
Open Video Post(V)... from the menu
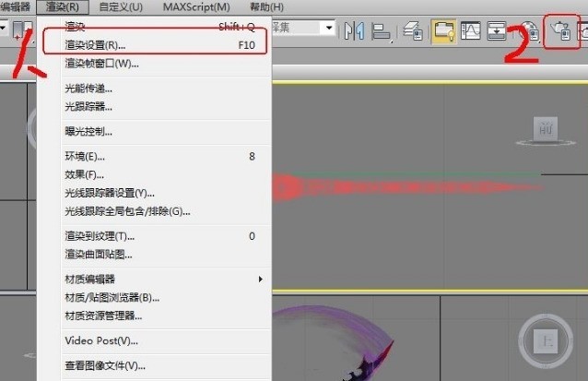101,340
